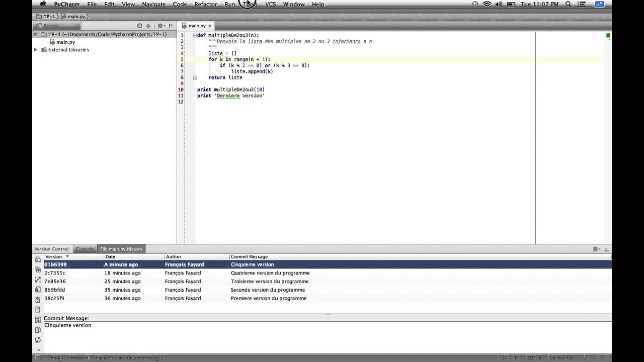The height and width of the screenshot is (362, 644).
Task: Open Version Control panel gear settings menu
Action: [596, 249]
